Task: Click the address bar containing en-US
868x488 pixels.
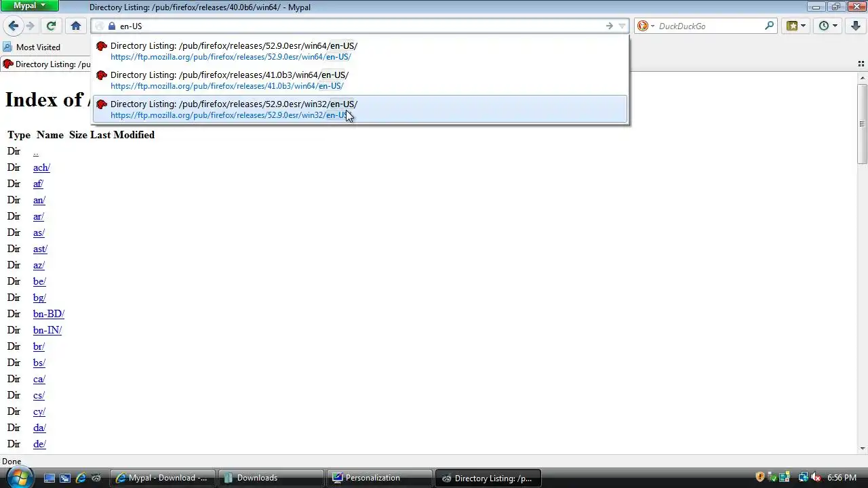Action: click(359, 26)
